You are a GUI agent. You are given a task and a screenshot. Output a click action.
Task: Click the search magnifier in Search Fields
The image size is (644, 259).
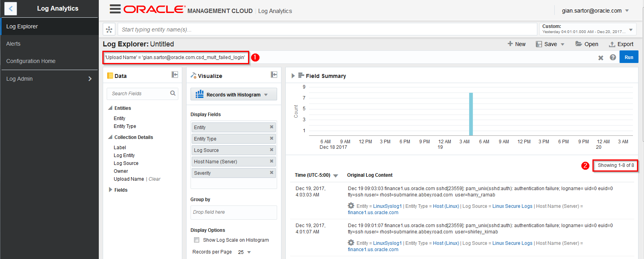[173, 93]
